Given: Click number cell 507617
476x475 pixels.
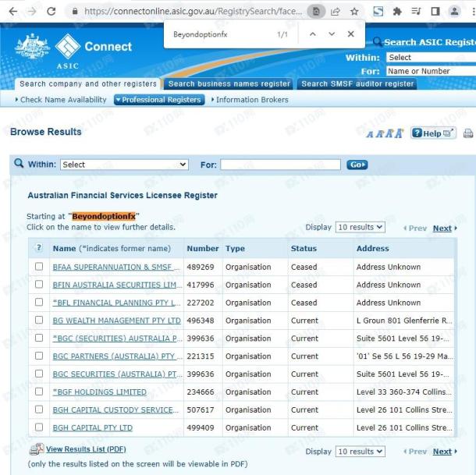Looking at the screenshot, I should (201, 409).
